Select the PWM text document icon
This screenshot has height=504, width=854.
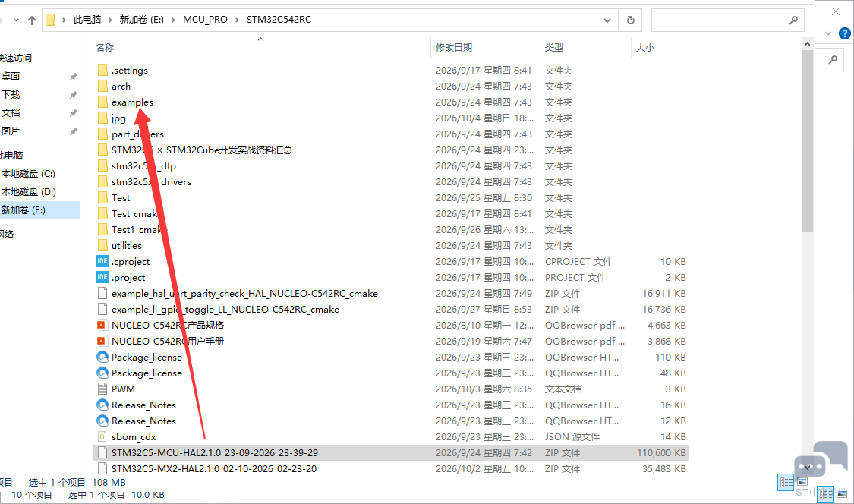[x=102, y=389]
